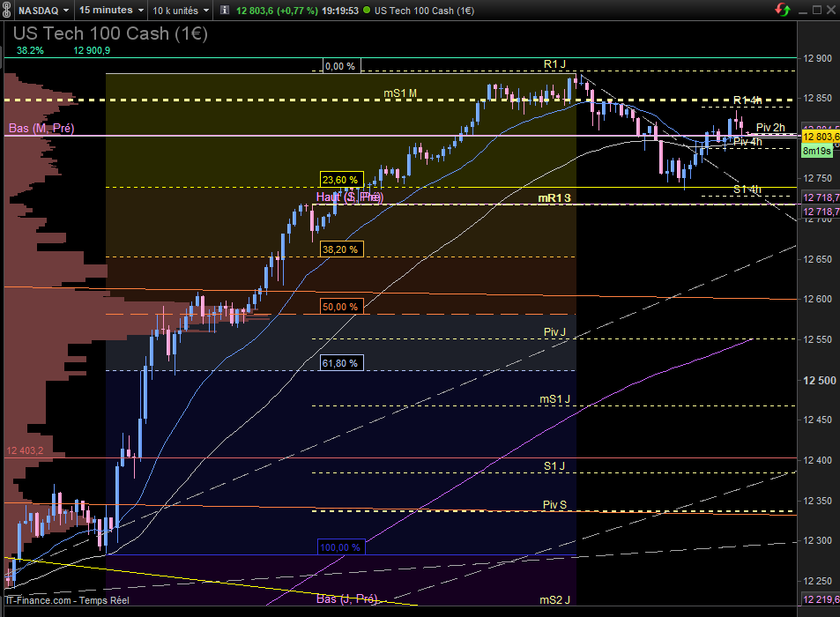Select the 0,00 % Fibonacci label
This screenshot has width=840, height=617.
(342, 66)
